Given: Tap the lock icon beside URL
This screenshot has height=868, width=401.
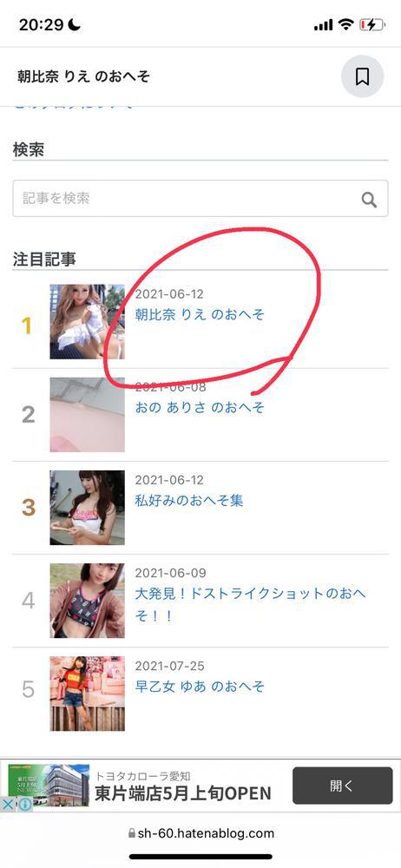Looking at the screenshot, I should [131, 833].
